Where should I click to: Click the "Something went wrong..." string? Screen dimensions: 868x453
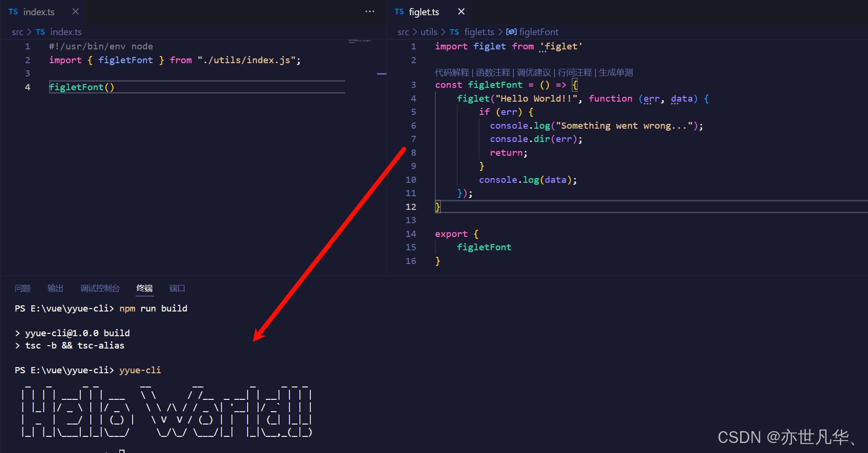coord(624,126)
